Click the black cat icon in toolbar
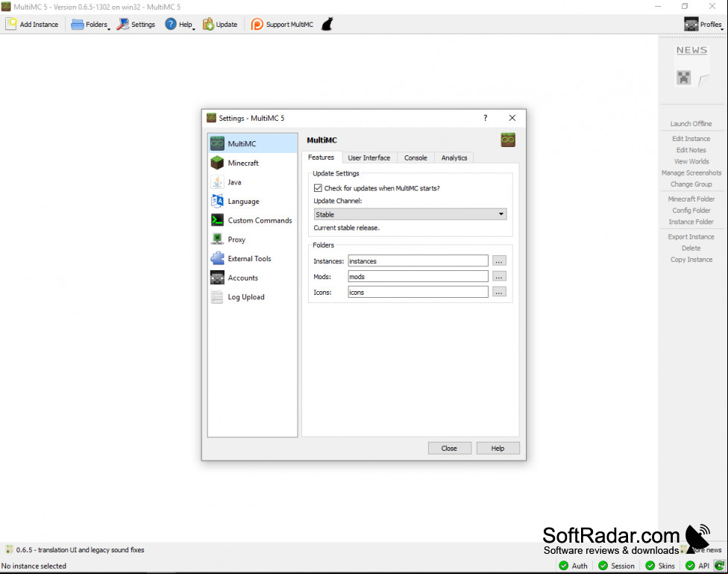This screenshot has height=574, width=728. coord(327,24)
